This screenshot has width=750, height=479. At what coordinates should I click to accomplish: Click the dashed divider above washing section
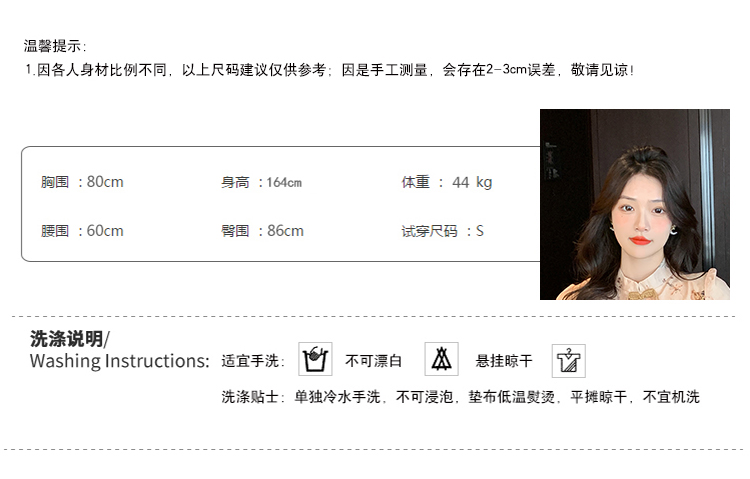point(374,316)
